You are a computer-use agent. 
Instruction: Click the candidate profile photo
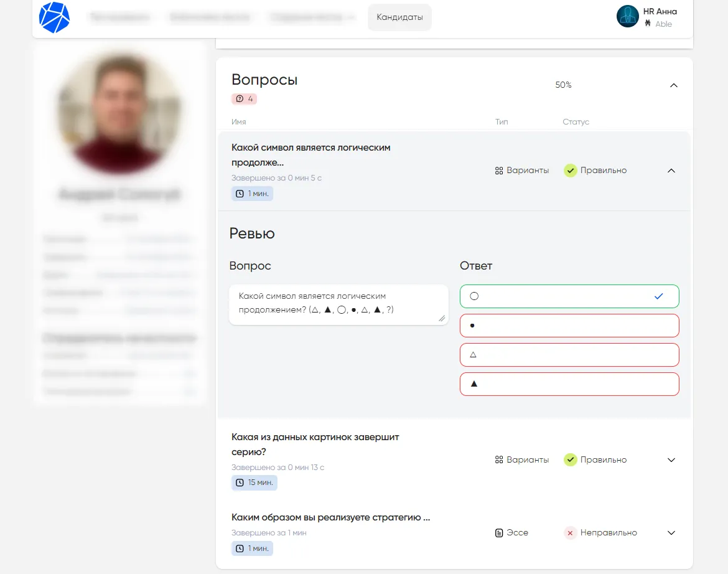click(x=119, y=112)
